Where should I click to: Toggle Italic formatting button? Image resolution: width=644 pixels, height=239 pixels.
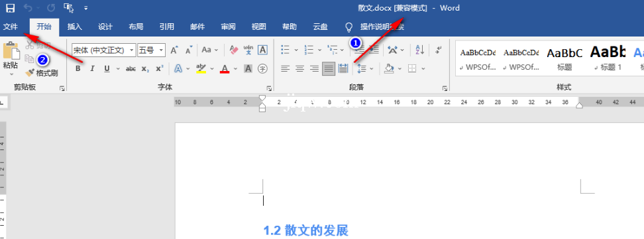coord(92,68)
